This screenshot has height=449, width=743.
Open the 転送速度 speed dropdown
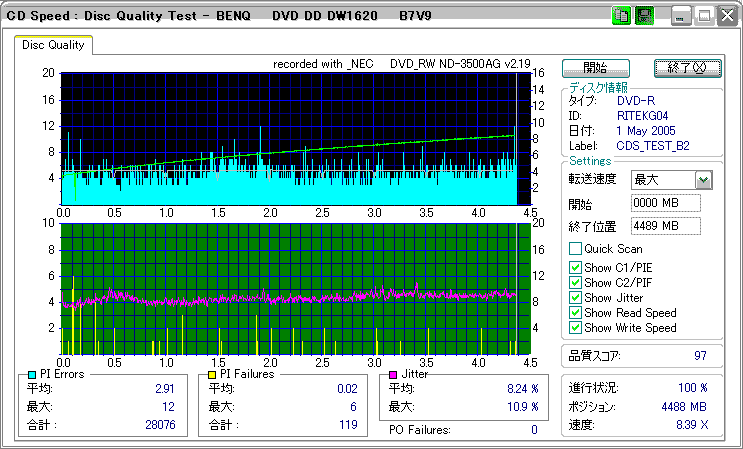coord(703,180)
